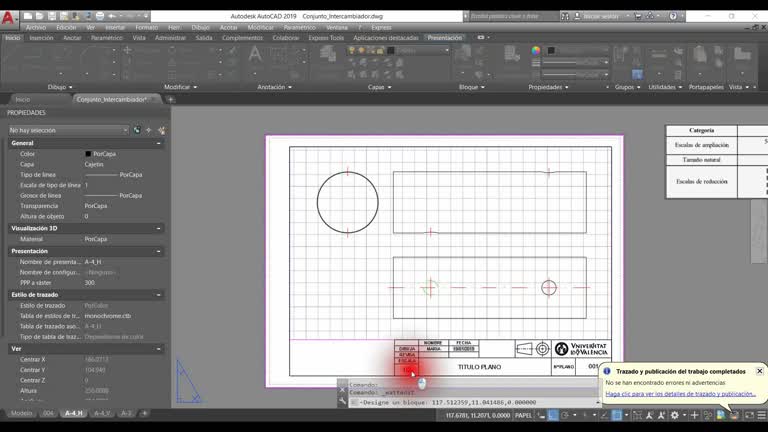Click the Undo arrow in quick-access toolbar
Viewport: 768px width, 432px height.
112,16
